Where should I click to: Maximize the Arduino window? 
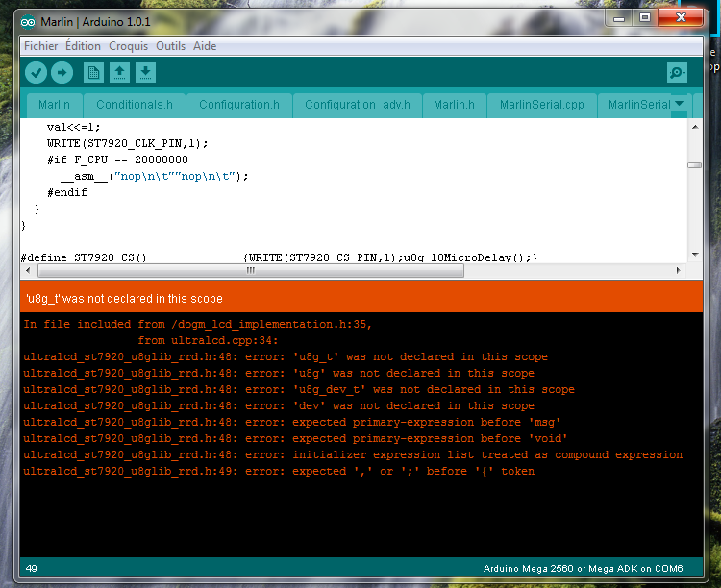point(645,18)
